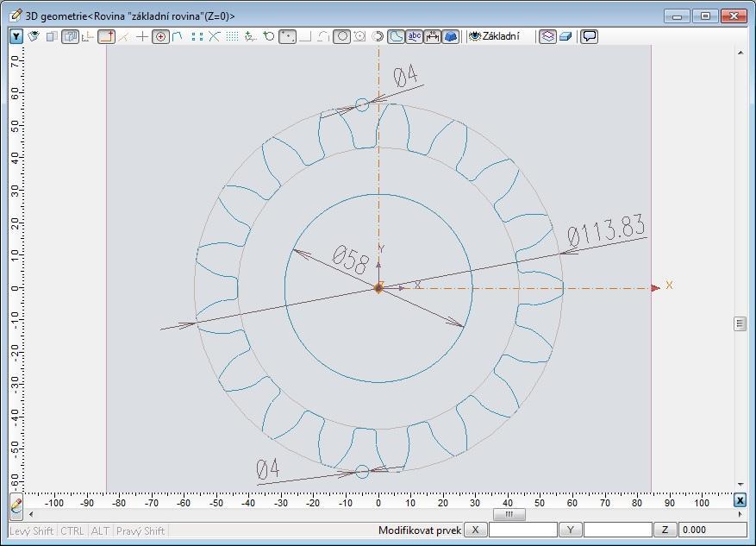Toggle the square with corner dots icon
Viewport: 756px width, 546px height.
[287, 36]
